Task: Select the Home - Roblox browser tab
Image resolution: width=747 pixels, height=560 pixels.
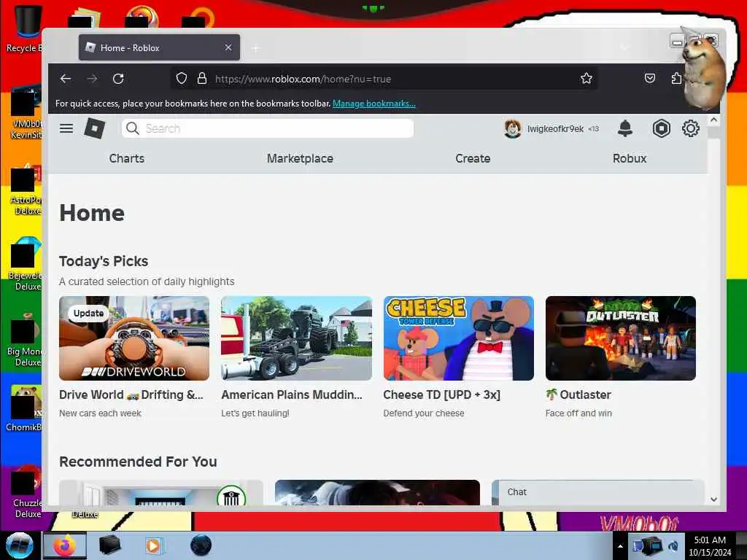Action: (x=159, y=47)
